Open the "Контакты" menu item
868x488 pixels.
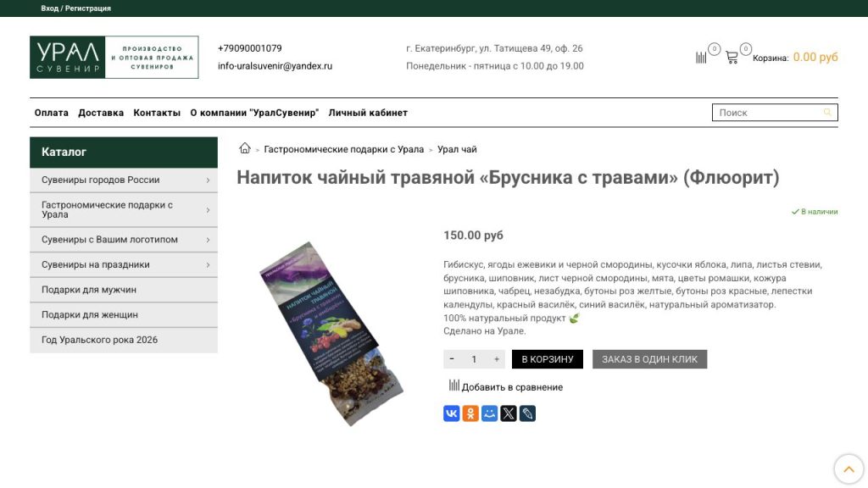(157, 113)
